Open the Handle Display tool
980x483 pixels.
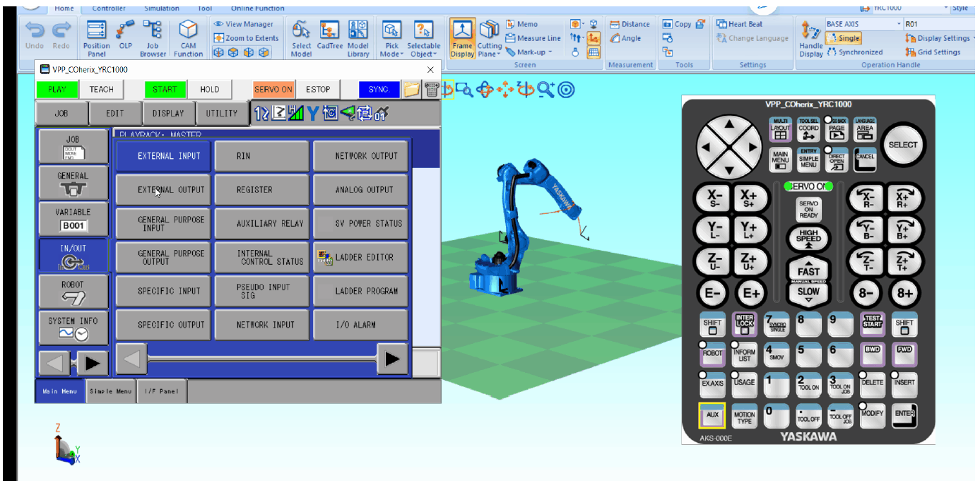point(810,38)
